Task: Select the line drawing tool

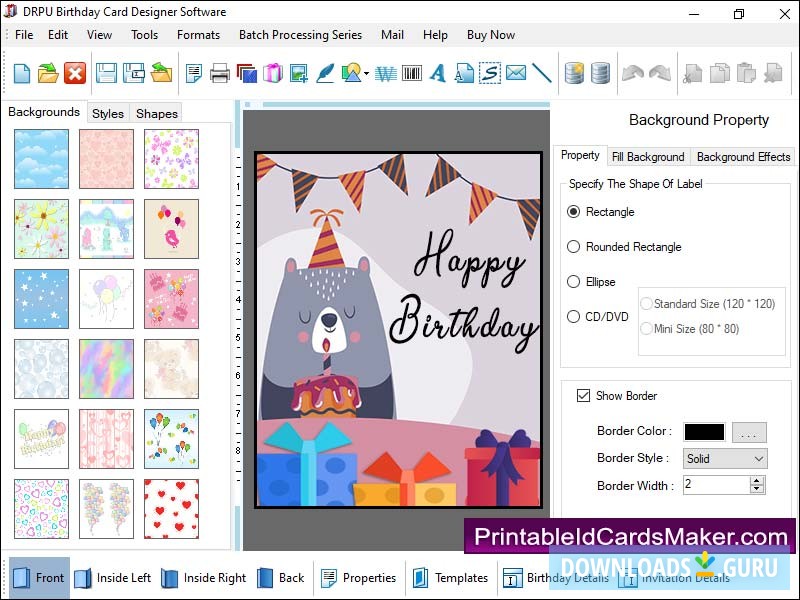Action: 542,72
